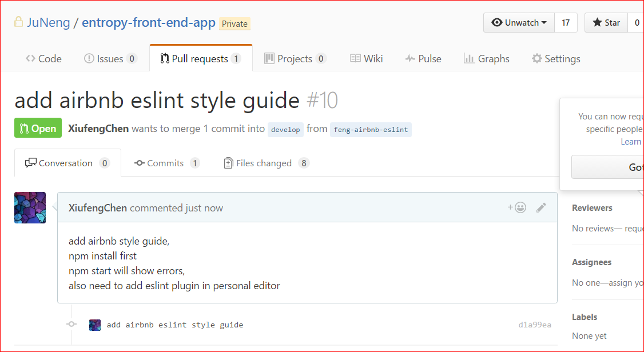
Task: Open the Code tab
Action: 43,59
